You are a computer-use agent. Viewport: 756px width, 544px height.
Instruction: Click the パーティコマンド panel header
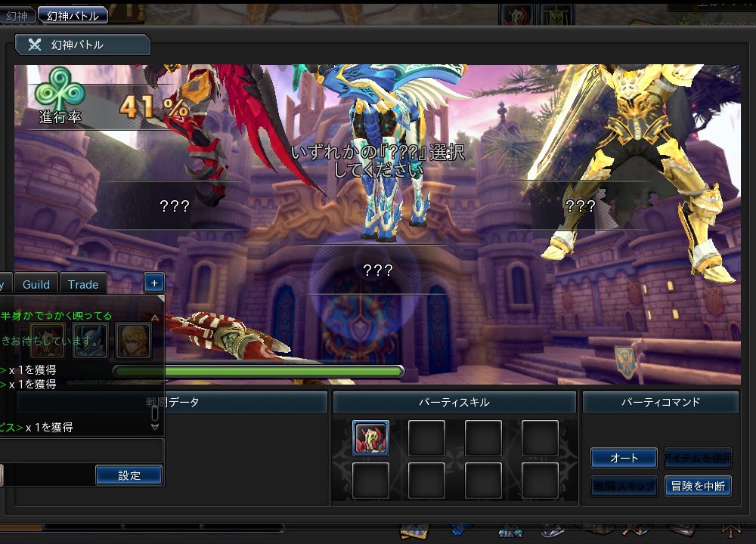(661, 402)
